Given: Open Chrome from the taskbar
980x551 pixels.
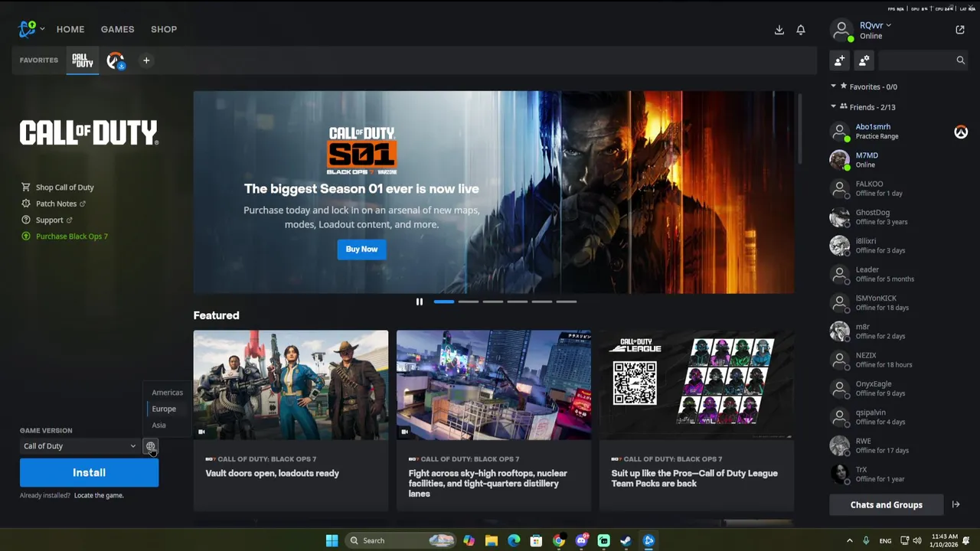Looking at the screenshot, I should [x=559, y=540].
